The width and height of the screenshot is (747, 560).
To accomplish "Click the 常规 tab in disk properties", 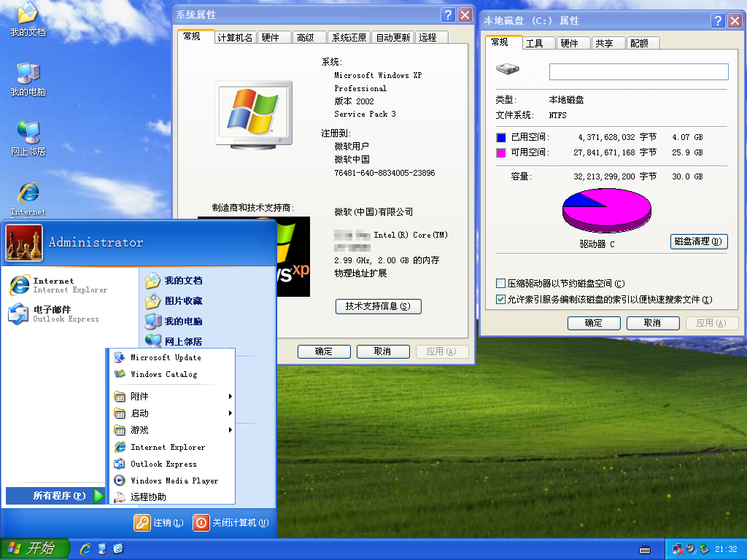I will pyautogui.click(x=503, y=42).
